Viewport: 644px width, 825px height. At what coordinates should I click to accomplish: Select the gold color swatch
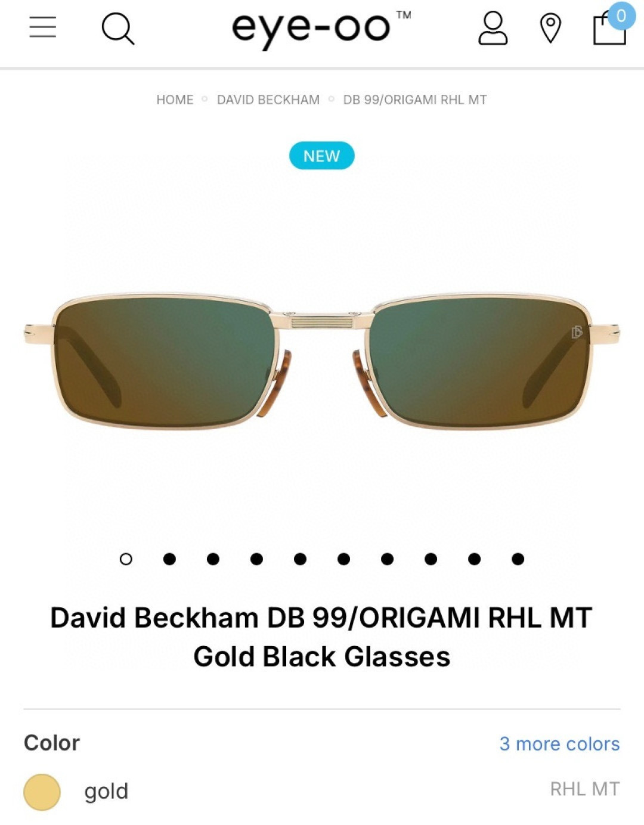click(42, 792)
